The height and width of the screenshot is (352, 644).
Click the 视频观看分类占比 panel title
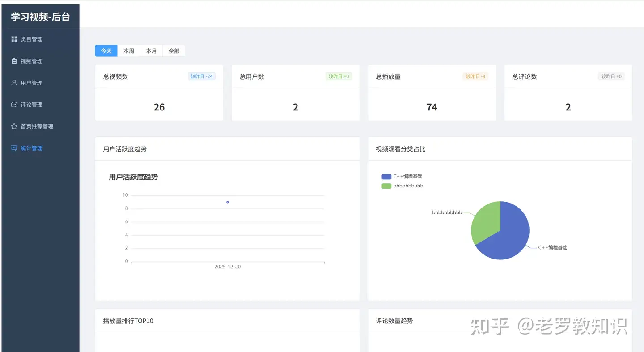pos(401,149)
